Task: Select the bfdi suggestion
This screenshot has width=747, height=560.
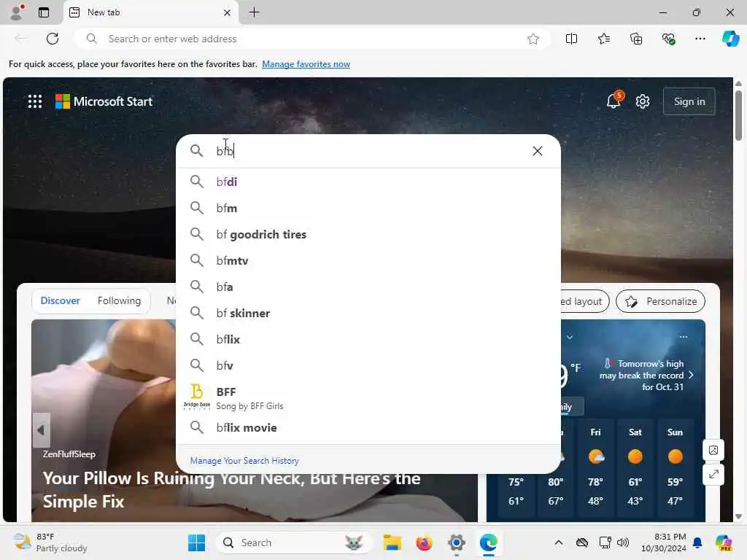Action: [x=368, y=182]
